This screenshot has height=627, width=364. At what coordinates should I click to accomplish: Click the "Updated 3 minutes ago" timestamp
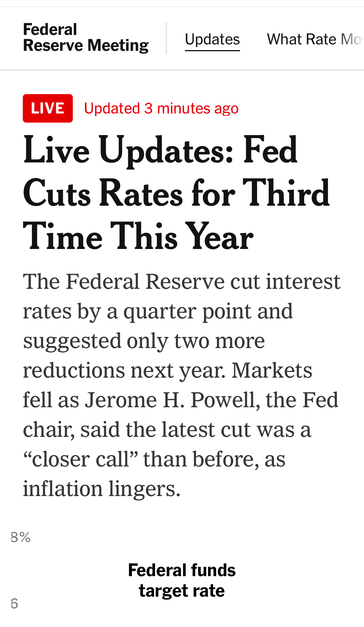pos(161,109)
